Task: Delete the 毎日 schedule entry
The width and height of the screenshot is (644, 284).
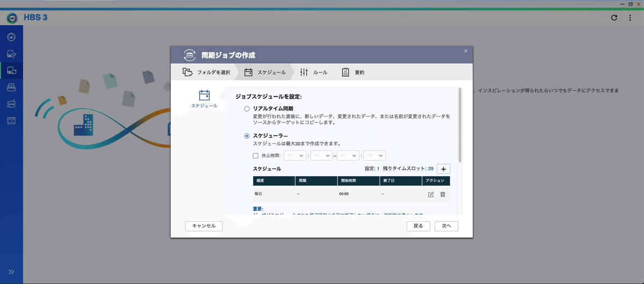Action: coord(443,194)
